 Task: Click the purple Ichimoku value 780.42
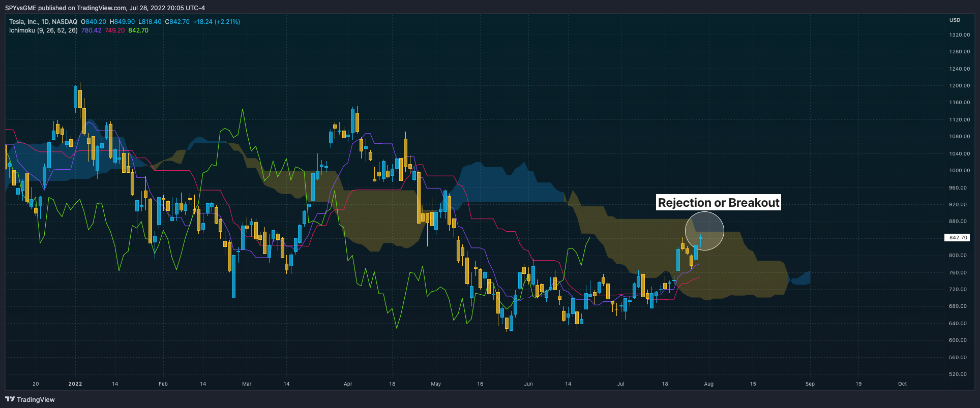point(92,30)
